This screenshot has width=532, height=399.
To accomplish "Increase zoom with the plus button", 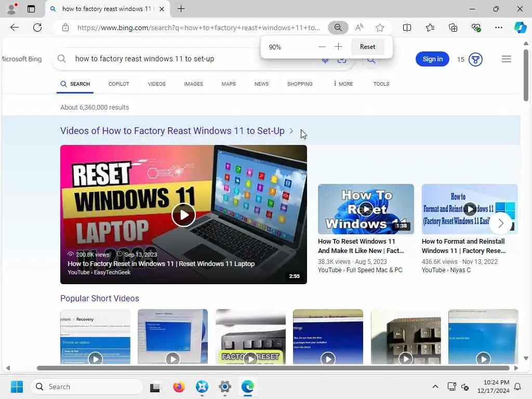I will [x=338, y=47].
